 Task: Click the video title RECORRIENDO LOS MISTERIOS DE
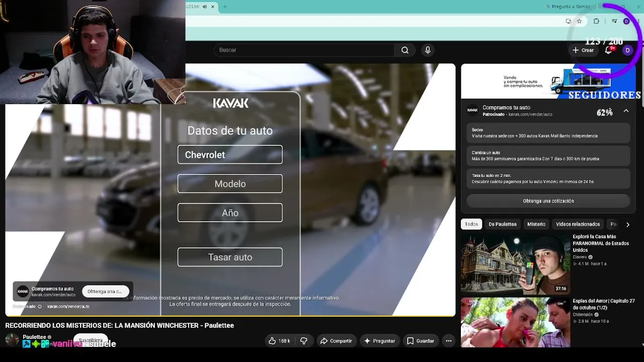point(120,325)
